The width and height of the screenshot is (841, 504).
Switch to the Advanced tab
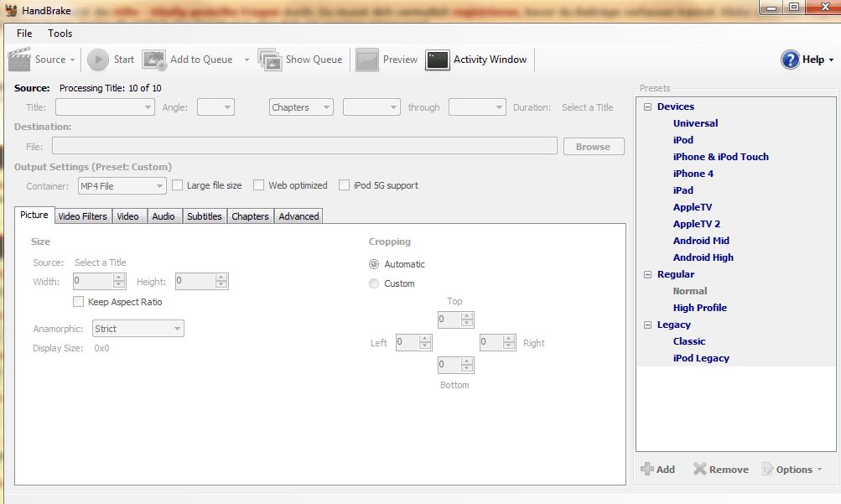[299, 216]
